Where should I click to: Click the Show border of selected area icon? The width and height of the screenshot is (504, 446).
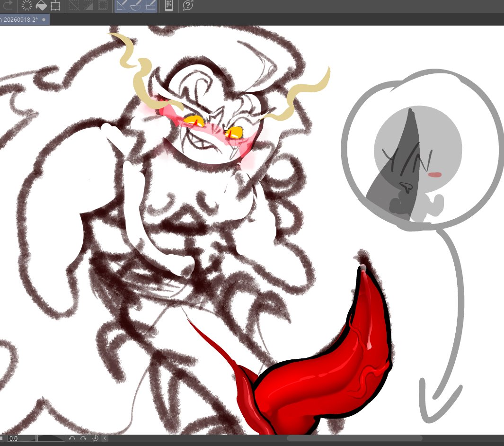[x=103, y=5]
